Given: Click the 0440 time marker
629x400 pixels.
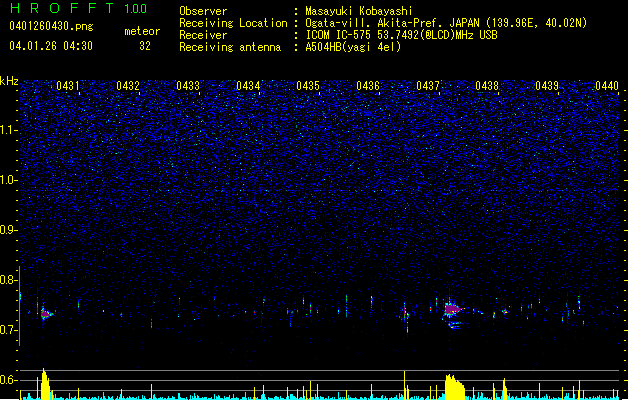Looking at the screenshot, I should tap(607, 85).
